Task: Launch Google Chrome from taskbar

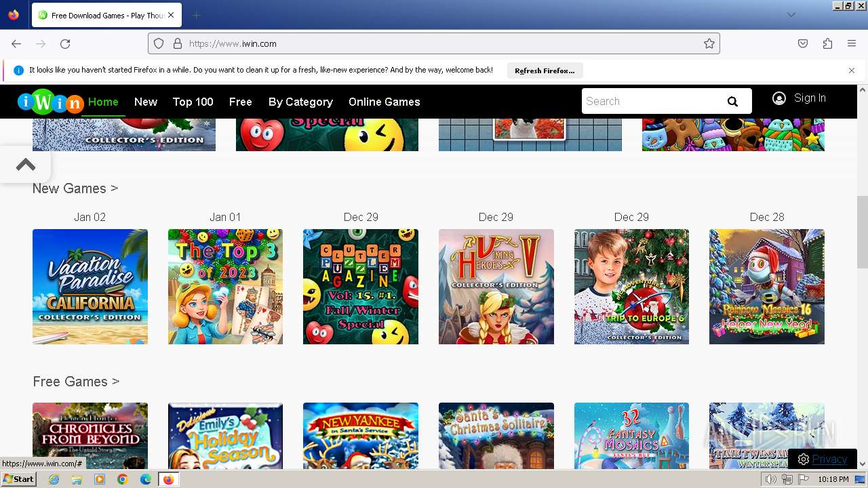Action: pyautogui.click(x=123, y=479)
